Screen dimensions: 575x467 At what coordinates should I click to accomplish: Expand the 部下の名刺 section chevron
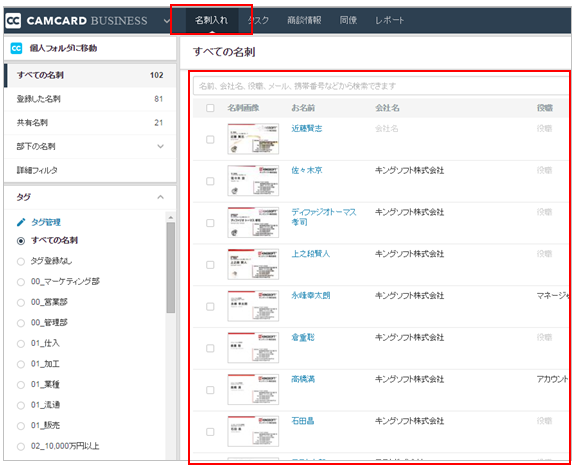(x=160, y=146)
